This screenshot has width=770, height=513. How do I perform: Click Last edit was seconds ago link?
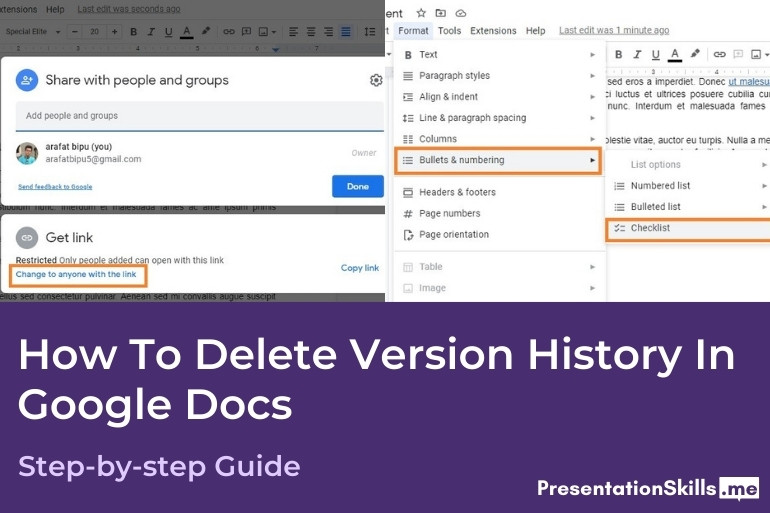click(129, 9)
